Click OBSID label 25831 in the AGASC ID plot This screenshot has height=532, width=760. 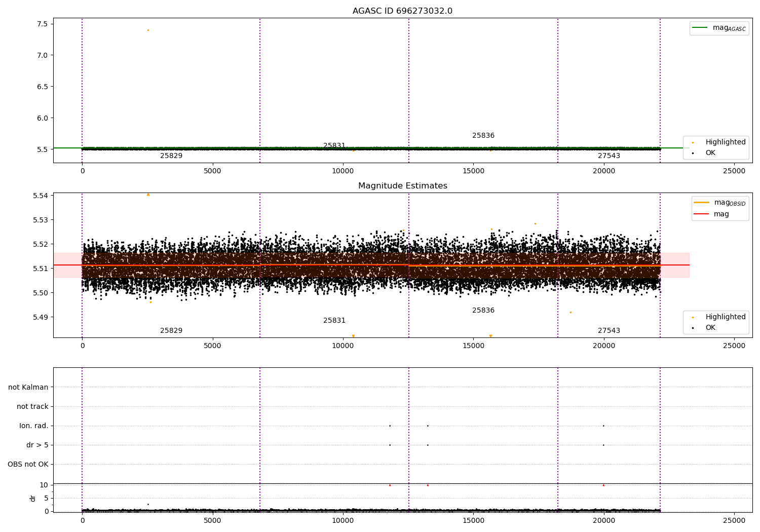click(x=334, y=146)
